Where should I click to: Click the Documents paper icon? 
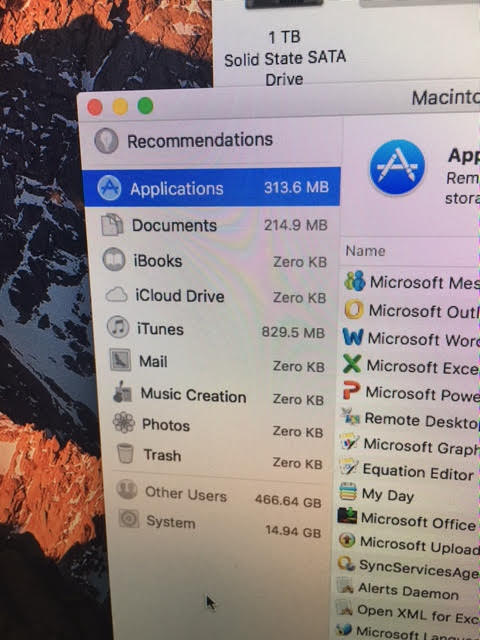(112, 224)
